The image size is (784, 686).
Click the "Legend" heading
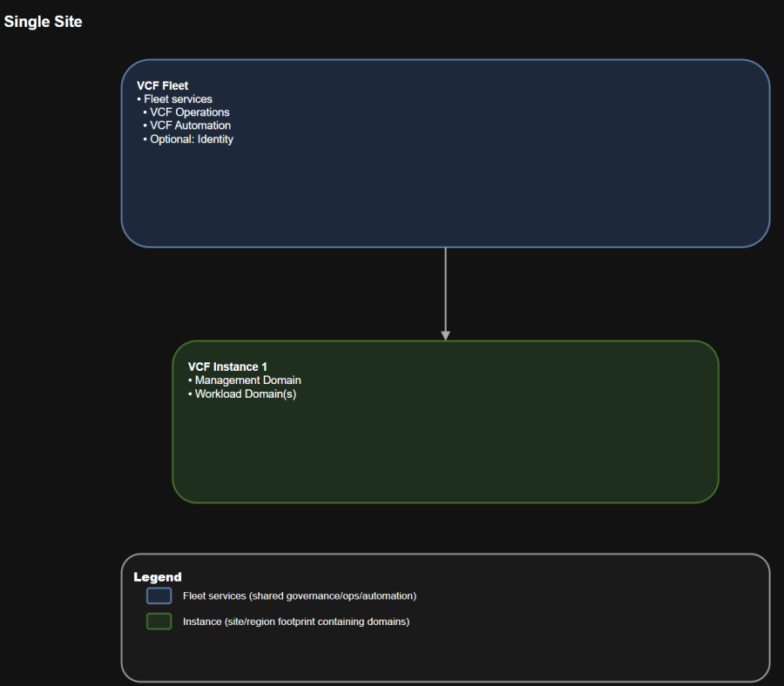(158, 577)
